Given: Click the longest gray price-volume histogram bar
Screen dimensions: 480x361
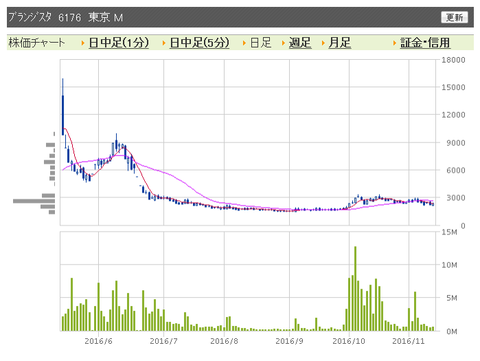Looking at the screenshot, I should point(34,201).
